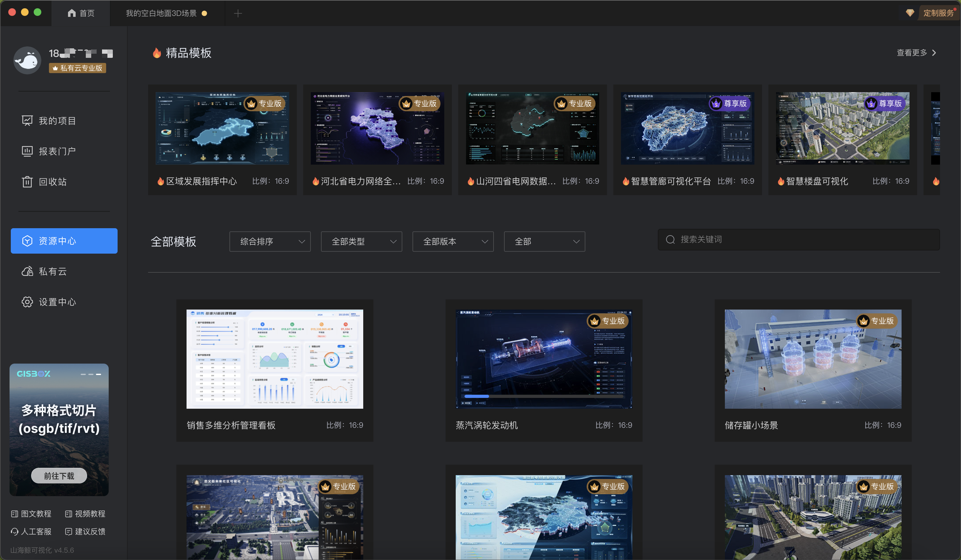The height and width of the screenshot is (560, 961).
Task: Open 图文教程 link
Action: pyautogui.click(x=31, y=514)
